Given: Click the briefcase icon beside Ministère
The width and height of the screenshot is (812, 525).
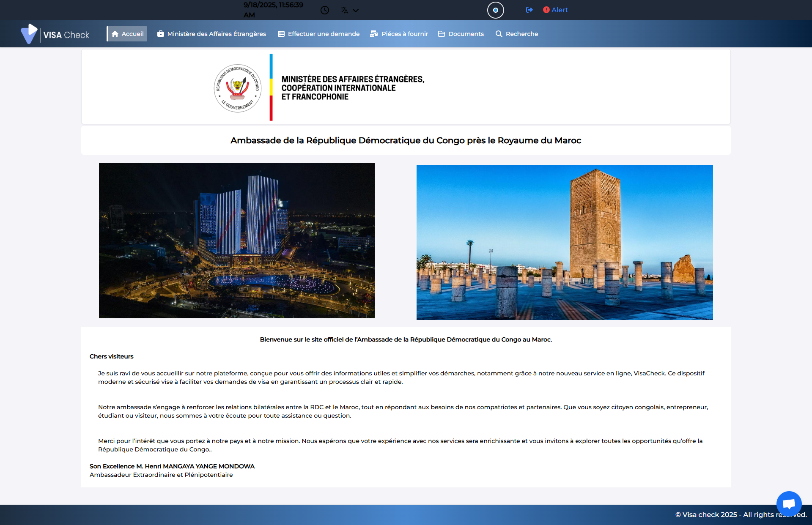Looking at the screenshot, I should [x=161, y=34].
